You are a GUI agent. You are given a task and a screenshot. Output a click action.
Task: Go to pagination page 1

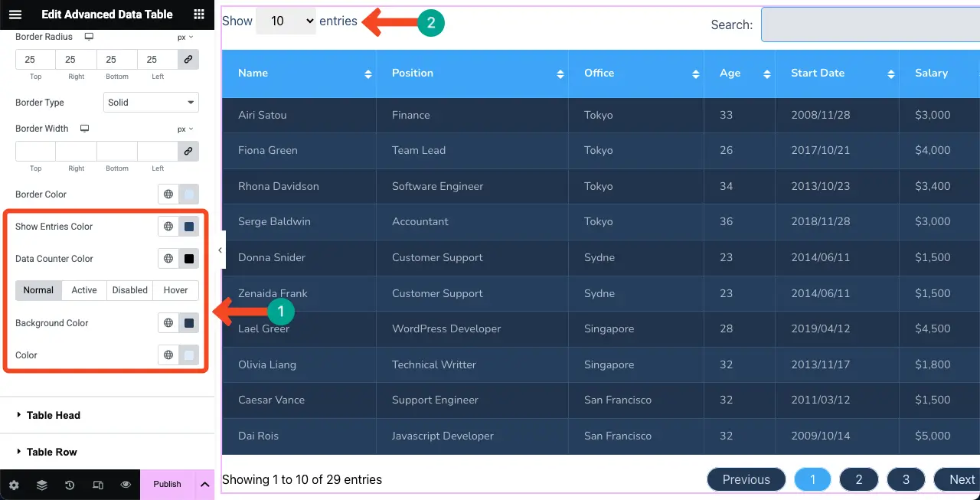coord(813,479)
